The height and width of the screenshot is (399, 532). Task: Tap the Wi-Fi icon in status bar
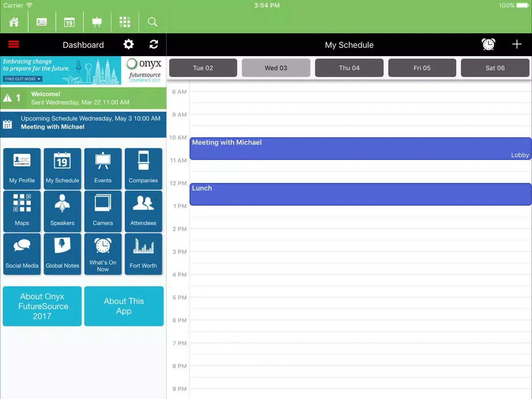click(x=30, y=5)
